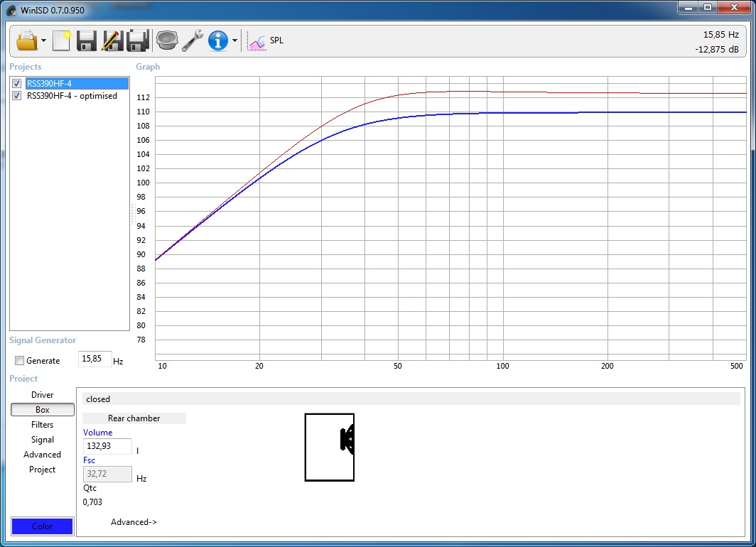The image size is (756, 547).
Task: Save project with single floppy icon
Action: tap(87, 40)
